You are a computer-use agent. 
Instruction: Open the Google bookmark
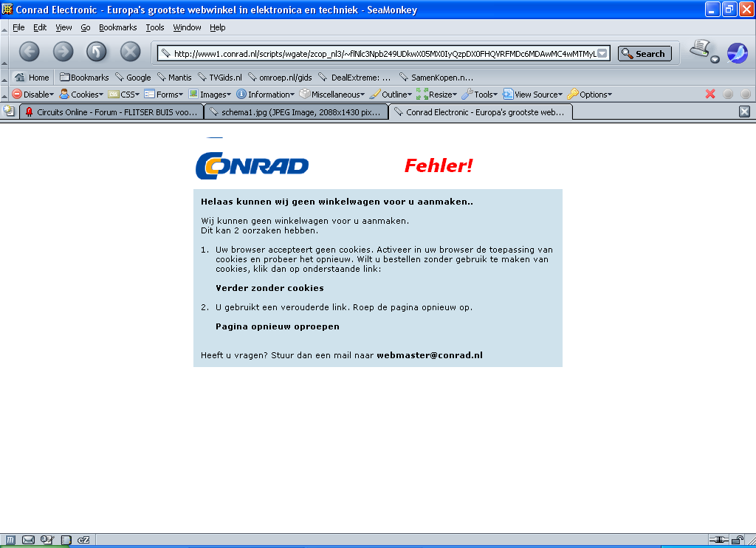[133, 78]
